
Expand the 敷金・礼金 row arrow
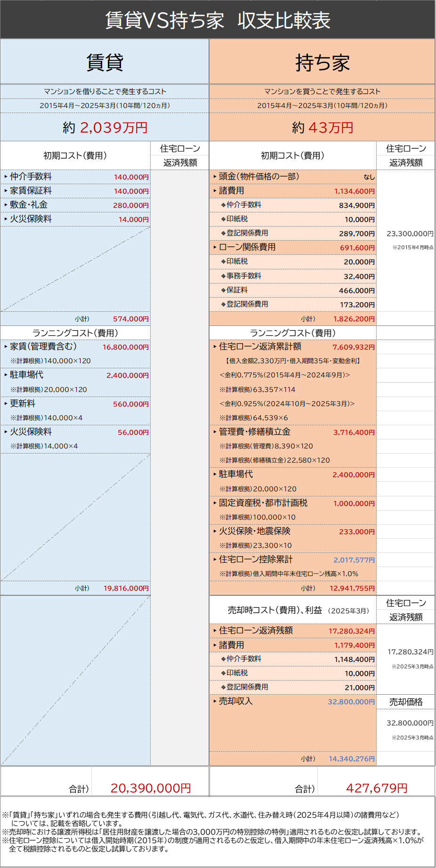[x=6, y=205]
